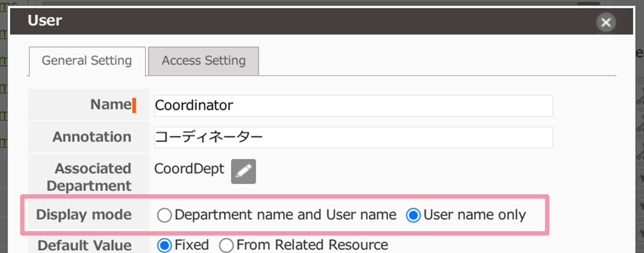Click the Annotation input field
The height and width of the screenshot is (253, 644).
coord(353,137)
